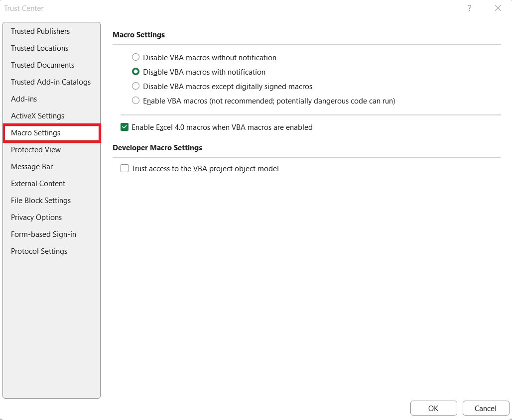Click the OK button
The image size is (512, 420).
click(433, 408)
